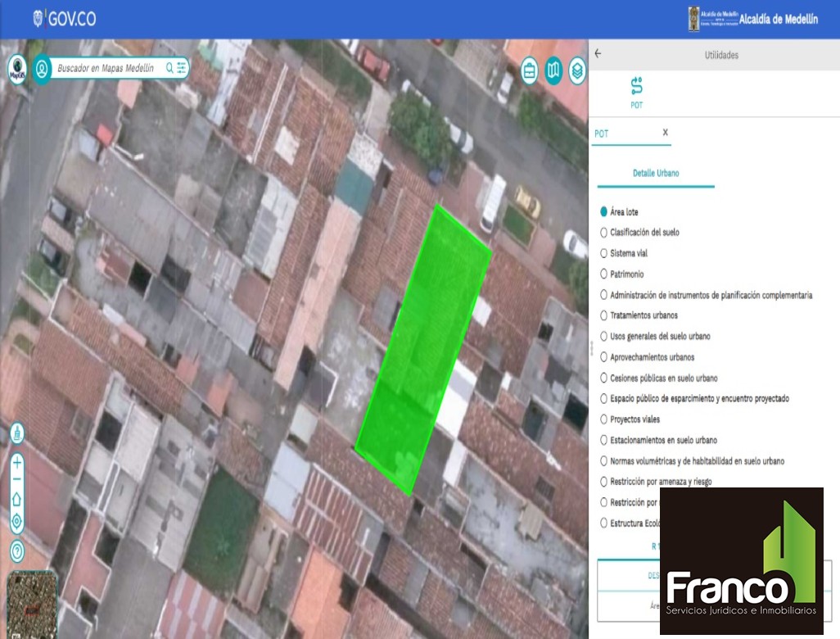Select the Aprovechamientos urbanos radio option
Viewport: 840px width, 639px height.
pyautogui.click(x=604, y=357)
